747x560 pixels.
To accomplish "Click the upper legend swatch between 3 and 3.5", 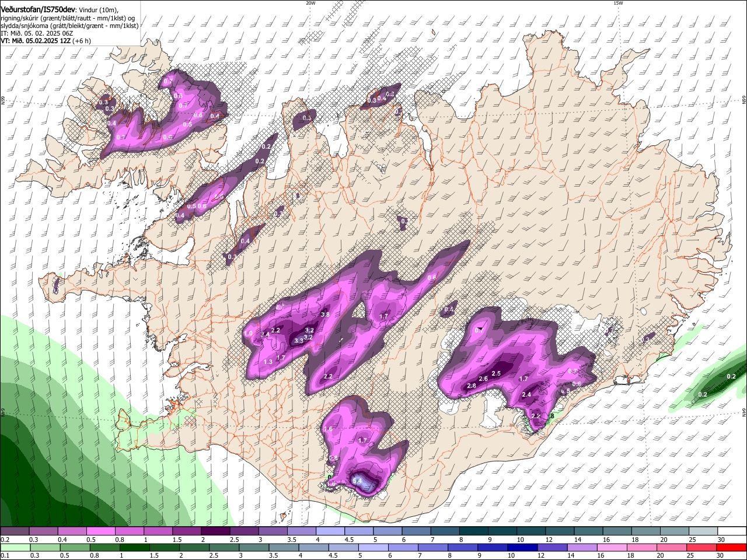I will (273, 531).
